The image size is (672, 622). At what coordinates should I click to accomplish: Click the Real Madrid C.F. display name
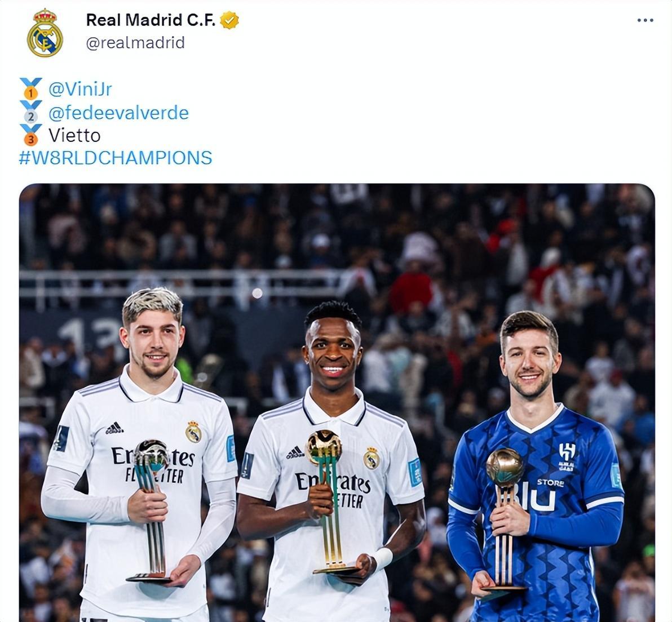click(151, 20)
